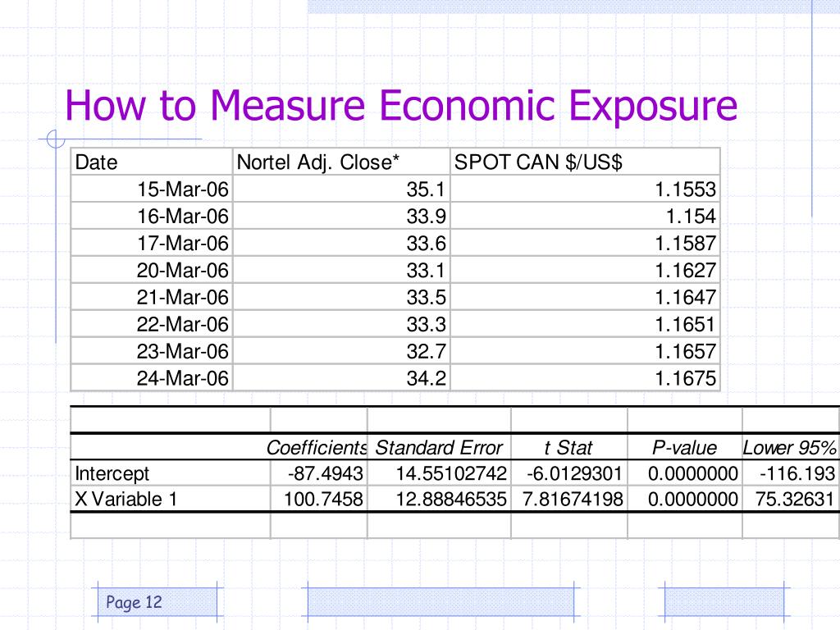Click the "t Stat" regression column header
This screenshot has height=630, width=840.
[x=569, y=447]
